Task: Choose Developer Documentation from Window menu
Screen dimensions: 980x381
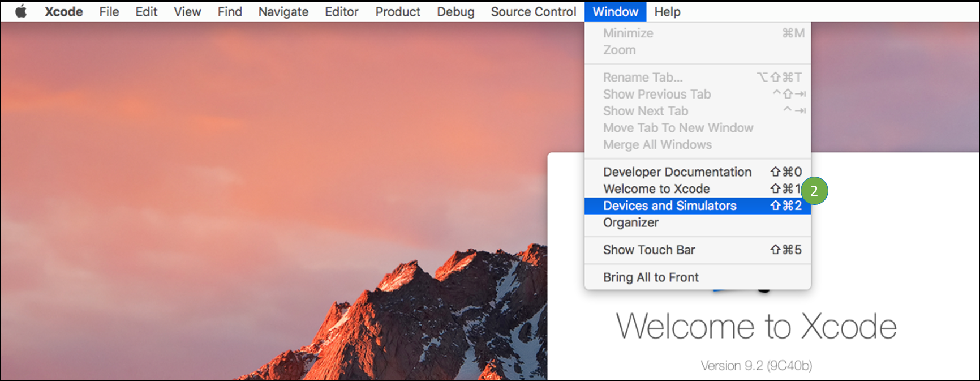Action: coord(677,172)
